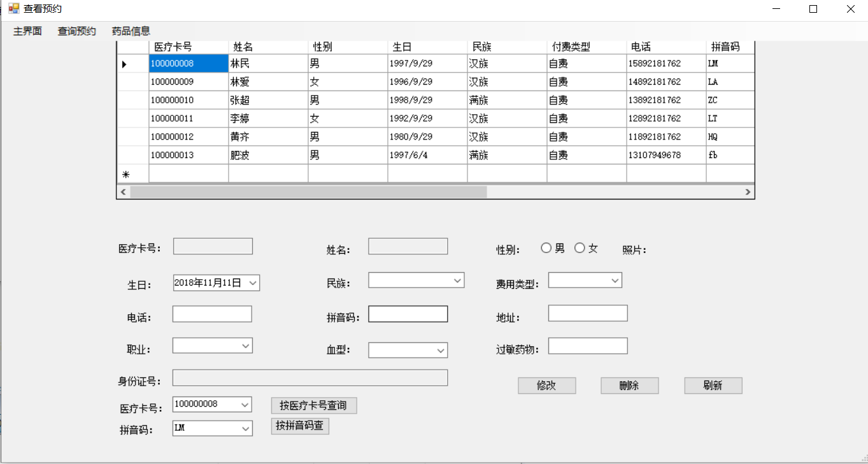
Task: Click the 修改 button
Action: [x=546, y=386]
